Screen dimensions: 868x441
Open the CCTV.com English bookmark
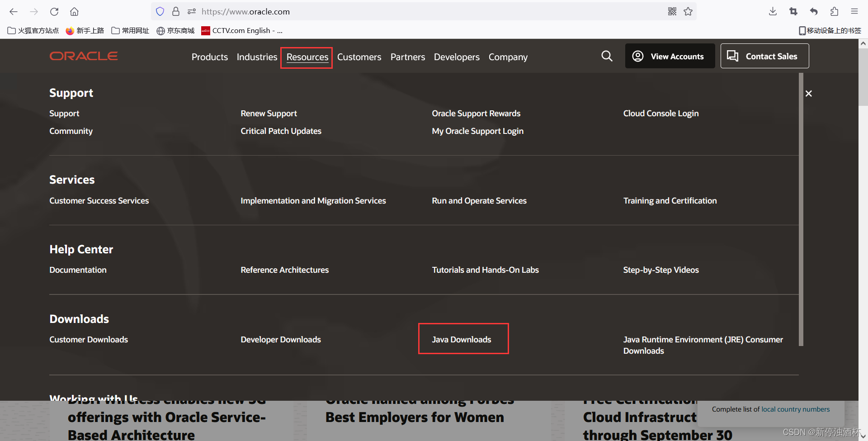[x=242, y=31]
